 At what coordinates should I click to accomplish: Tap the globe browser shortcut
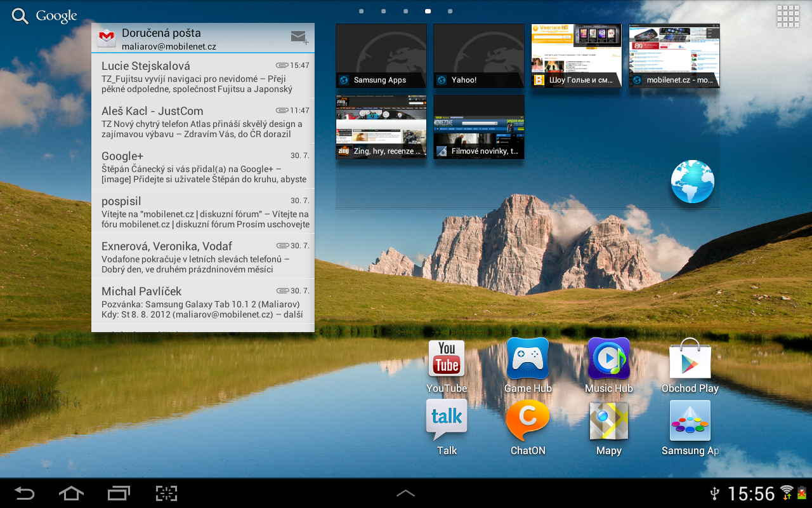tap(692, 182)
